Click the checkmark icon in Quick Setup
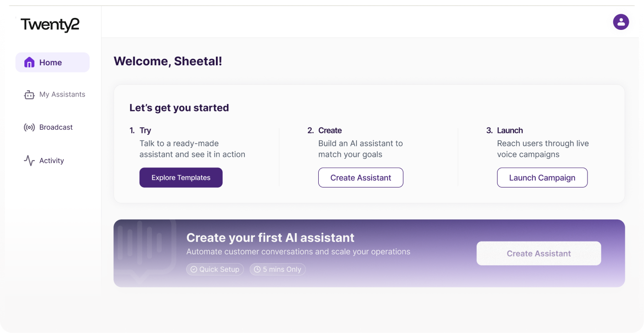Viewport: 644px width, 333px height. coord(194,270)
